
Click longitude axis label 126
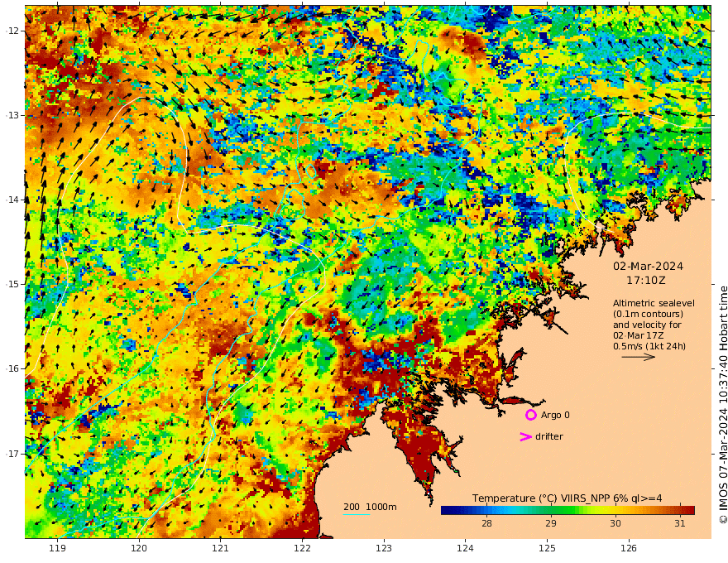(629, 549)
